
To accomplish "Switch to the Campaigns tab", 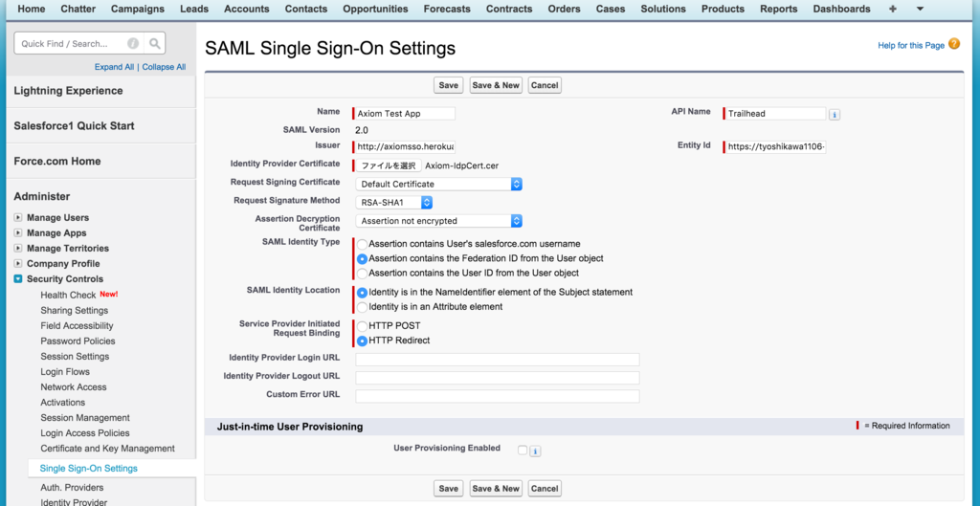I will click(138, 9).
